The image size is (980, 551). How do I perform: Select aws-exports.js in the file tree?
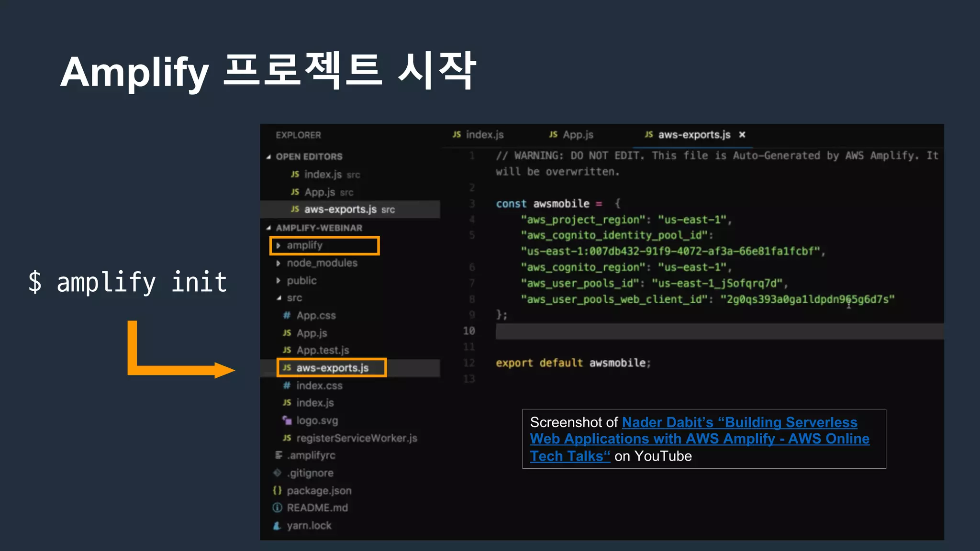(332, 368)
